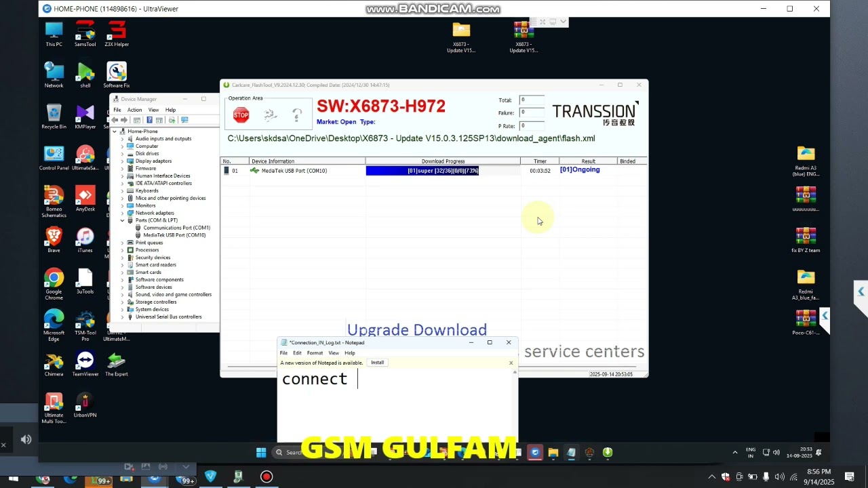Click UltraViewer speaker volume icon
This screenshot has width=868, height=488.
26,440
